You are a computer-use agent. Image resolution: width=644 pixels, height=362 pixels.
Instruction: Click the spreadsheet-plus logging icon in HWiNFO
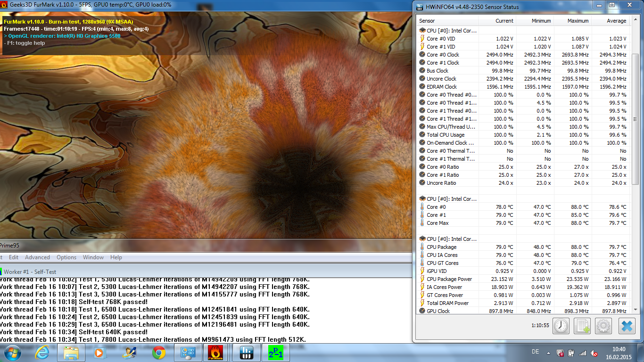coord(582,326)
